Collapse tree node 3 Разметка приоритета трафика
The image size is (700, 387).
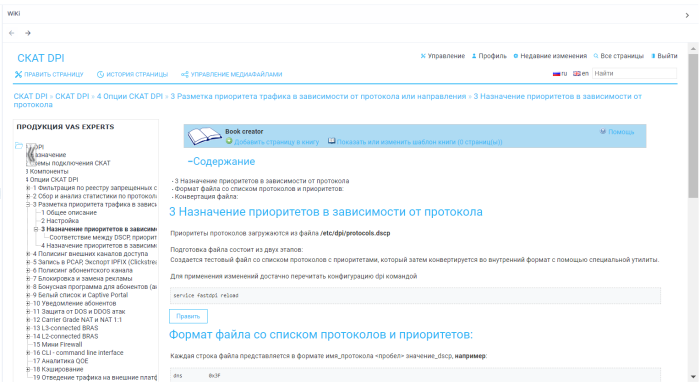click(28, 204)
